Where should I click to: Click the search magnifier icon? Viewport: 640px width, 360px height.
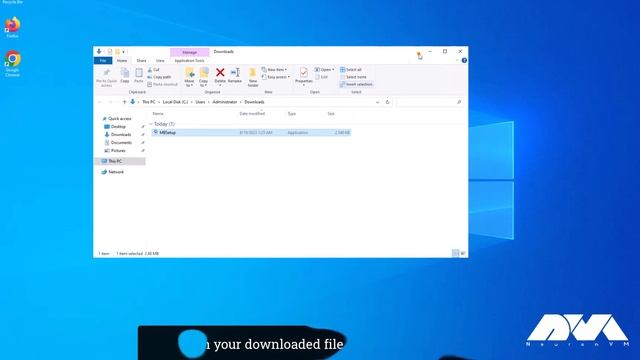coord(459,102)
